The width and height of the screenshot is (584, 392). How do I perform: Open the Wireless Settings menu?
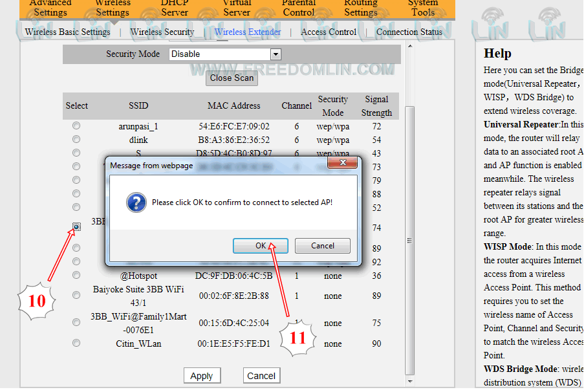(113, 8)
